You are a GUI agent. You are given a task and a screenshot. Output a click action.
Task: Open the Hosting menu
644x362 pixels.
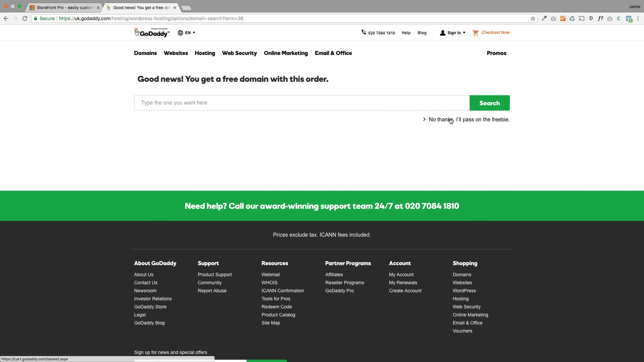tap(205, 53)
